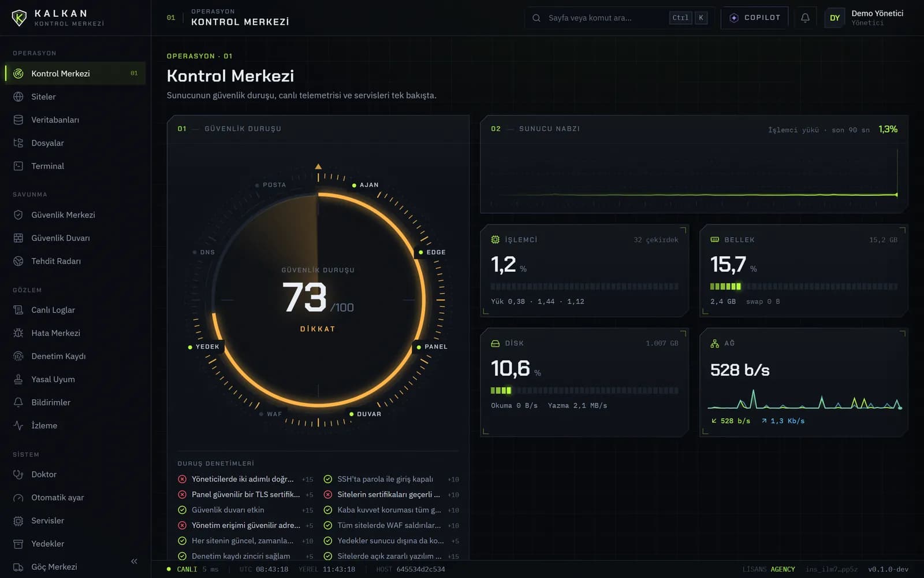Select Kontrol Merkezi menu item
Image resolution: width=924 pixels, height=578 pixels.
click(x=75, y=73)
